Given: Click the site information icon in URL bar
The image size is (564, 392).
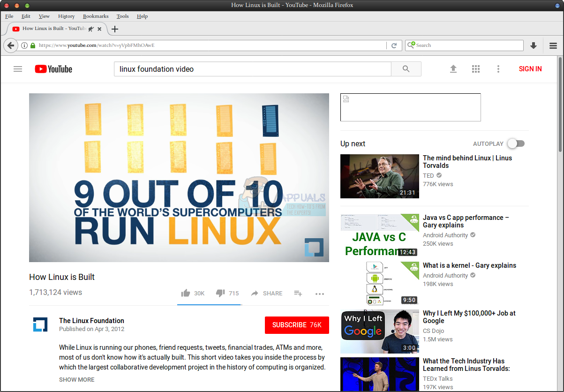Looking at the screenshot, I should (24, 45).
